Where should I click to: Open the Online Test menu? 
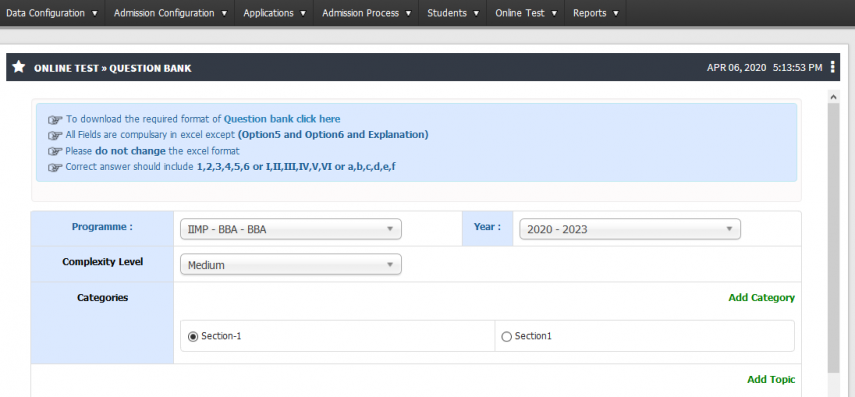[x=526, y=13]
